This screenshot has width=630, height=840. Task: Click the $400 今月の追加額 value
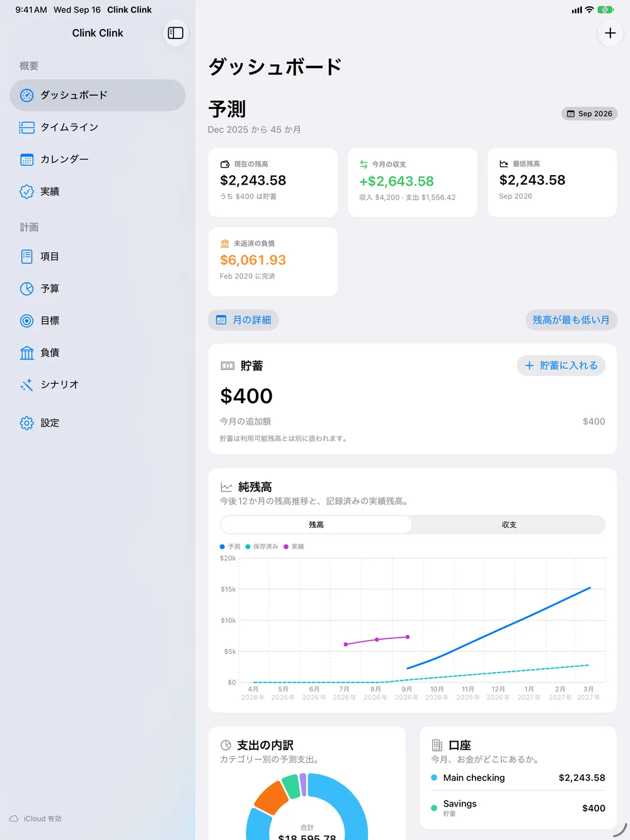click(x=594, y=422)
